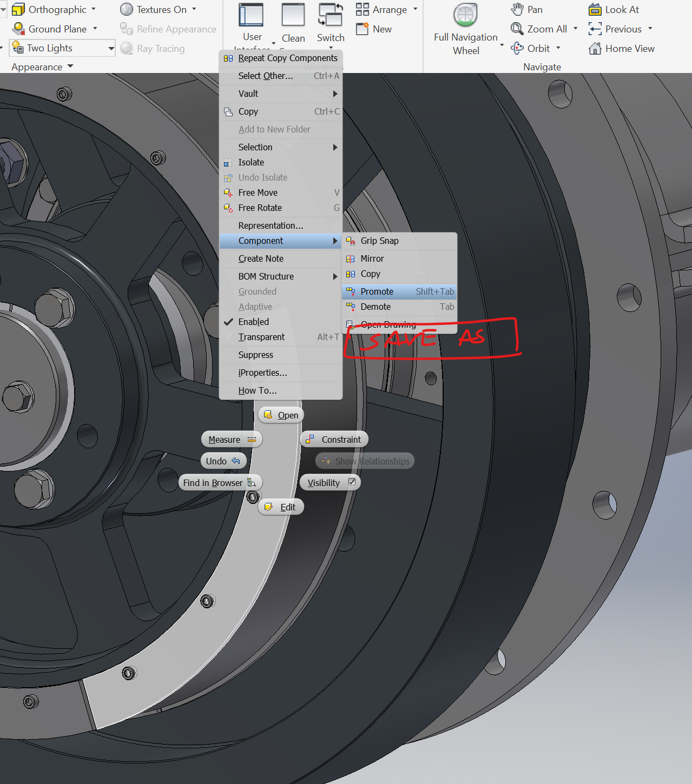Click the Switch windows icon
The width and height of the screenshot is (692, 784).
[331, 15]
